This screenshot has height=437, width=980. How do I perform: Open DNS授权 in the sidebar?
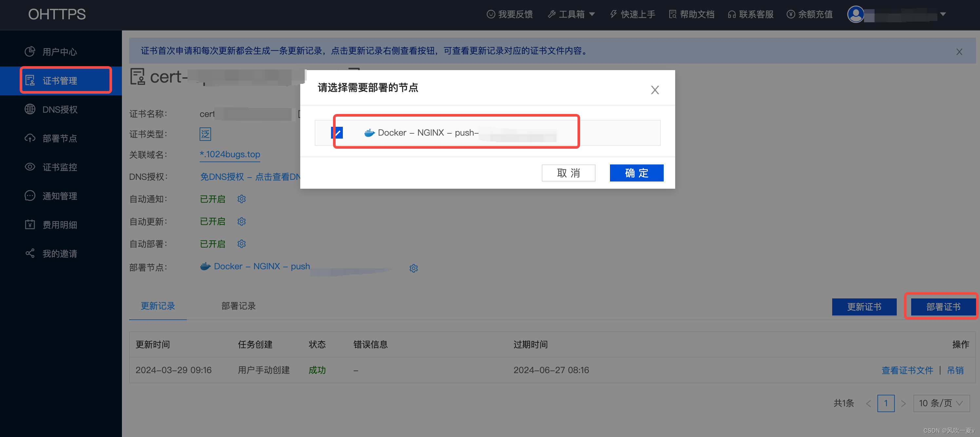click(61, 109)
